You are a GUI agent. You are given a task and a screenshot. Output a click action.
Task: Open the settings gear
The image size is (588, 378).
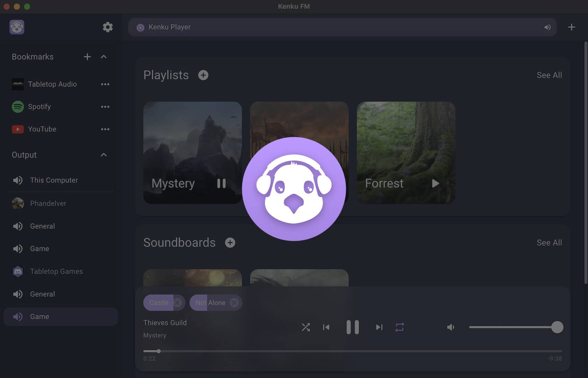point(107,27)
